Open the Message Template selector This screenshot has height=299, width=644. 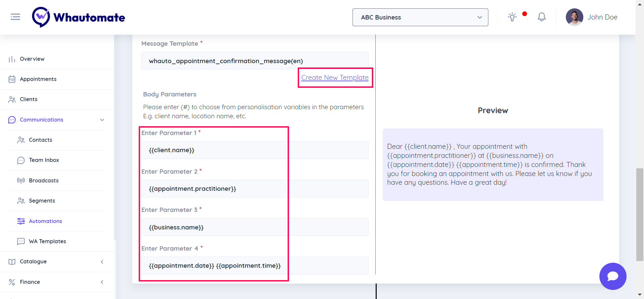(x=255, y=61)
